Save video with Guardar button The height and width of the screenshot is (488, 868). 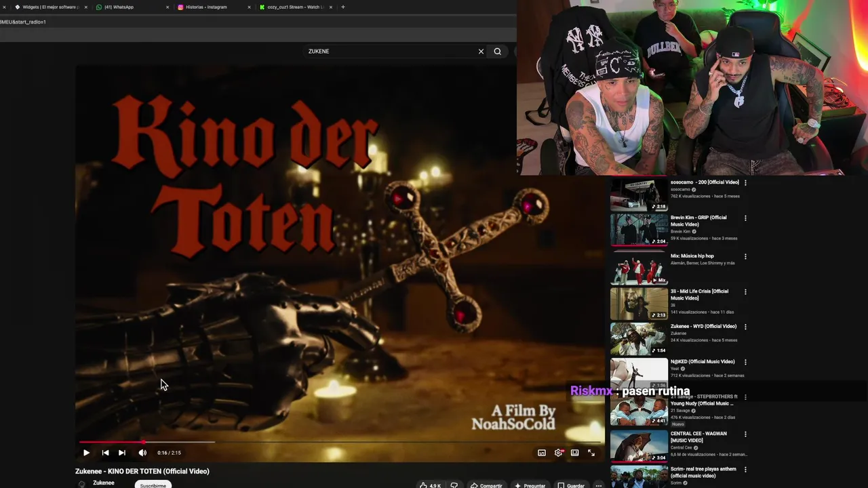571,485
